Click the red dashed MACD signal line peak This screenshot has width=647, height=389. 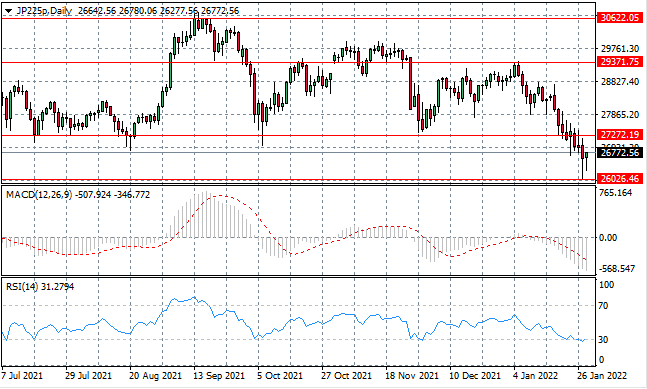coord(219,196)
